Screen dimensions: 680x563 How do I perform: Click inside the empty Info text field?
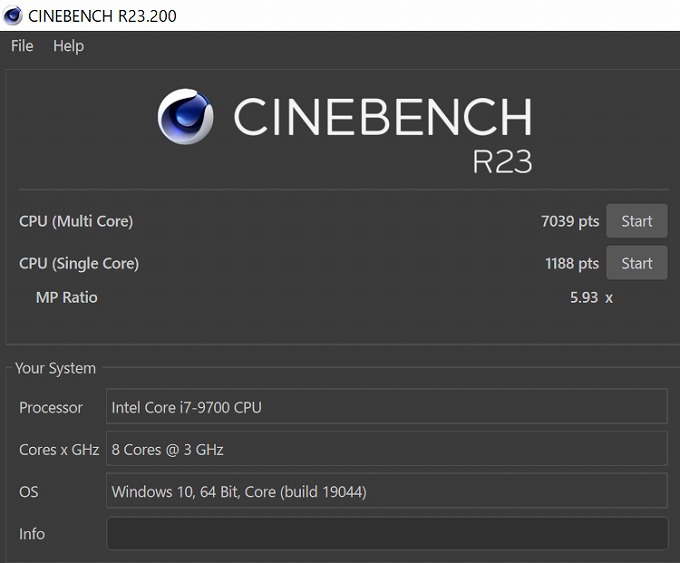386,533
